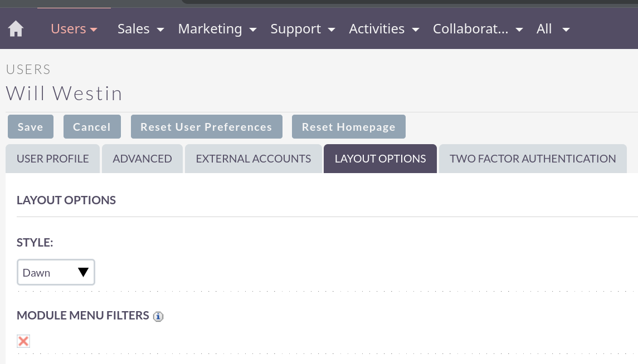Image resolution: width=638 pixels, height=364 pixels.
Task: Open the Support menu
Action: tap(303, 29)
